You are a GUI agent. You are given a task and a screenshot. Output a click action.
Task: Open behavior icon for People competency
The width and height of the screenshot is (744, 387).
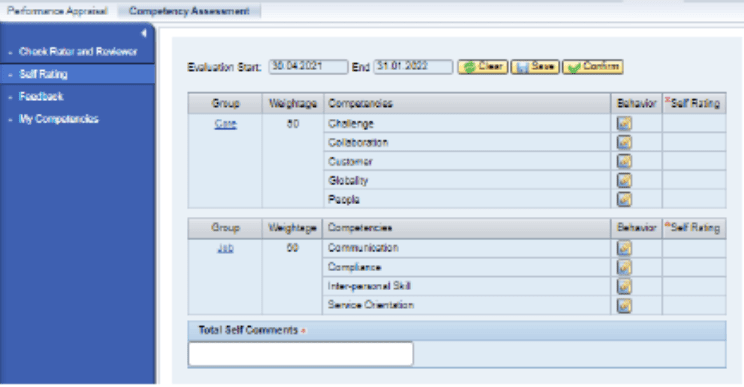point(624,199)
